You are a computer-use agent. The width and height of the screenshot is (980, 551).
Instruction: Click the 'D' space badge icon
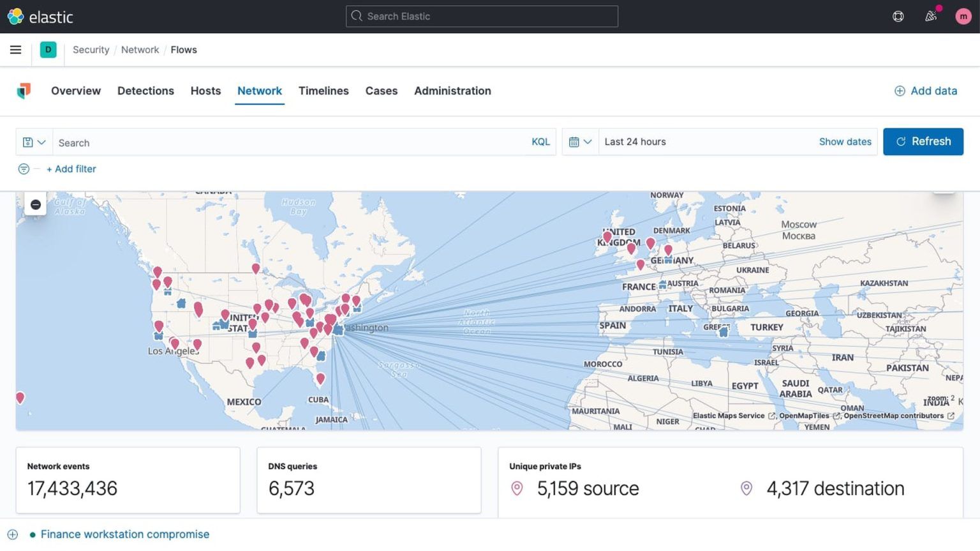[48, 49]
